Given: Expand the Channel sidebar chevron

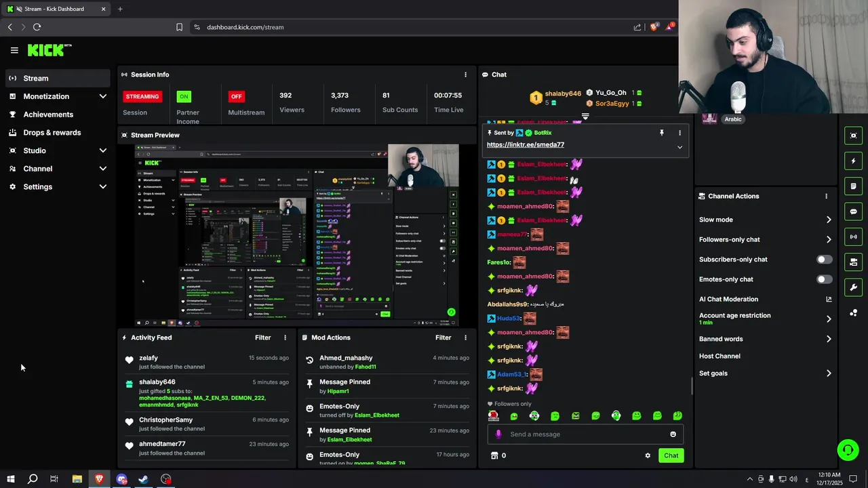Looking at the screenshot, I should (103, 169).
